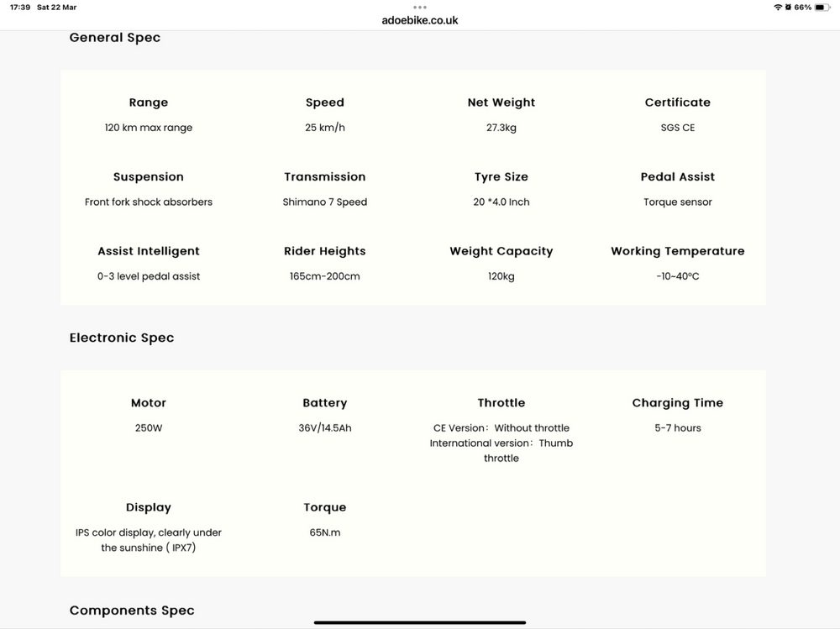Tap the 17:39 clock in status bar
Image resolution: width=840 pixels, height=629 pixels.
20,8
